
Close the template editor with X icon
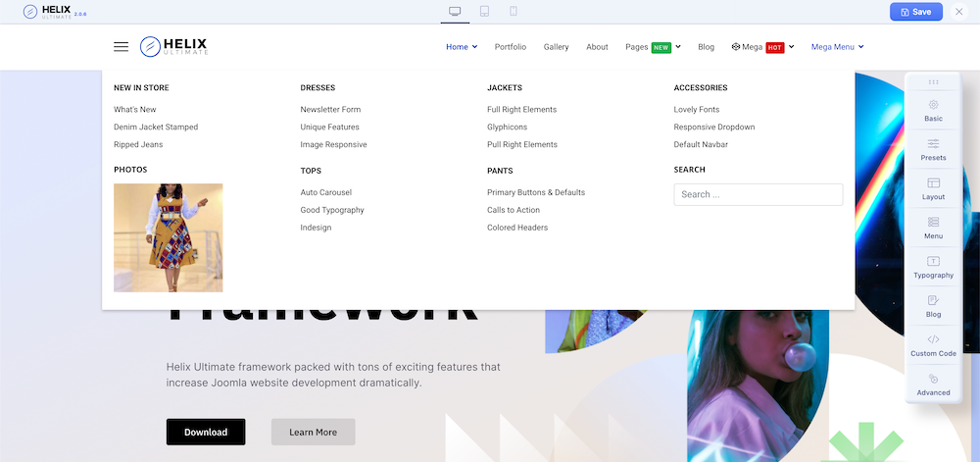click(x=958, y=12)
